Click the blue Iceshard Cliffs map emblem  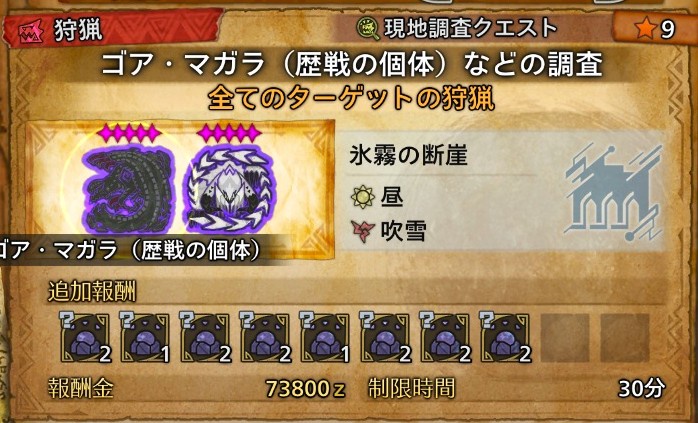click(613, 187)
